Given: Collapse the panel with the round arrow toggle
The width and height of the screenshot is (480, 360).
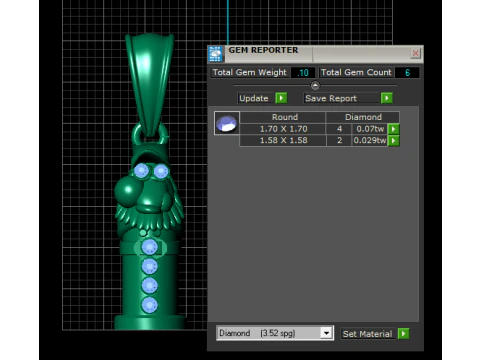Looking at the screenshot, I should coord(315,86).
